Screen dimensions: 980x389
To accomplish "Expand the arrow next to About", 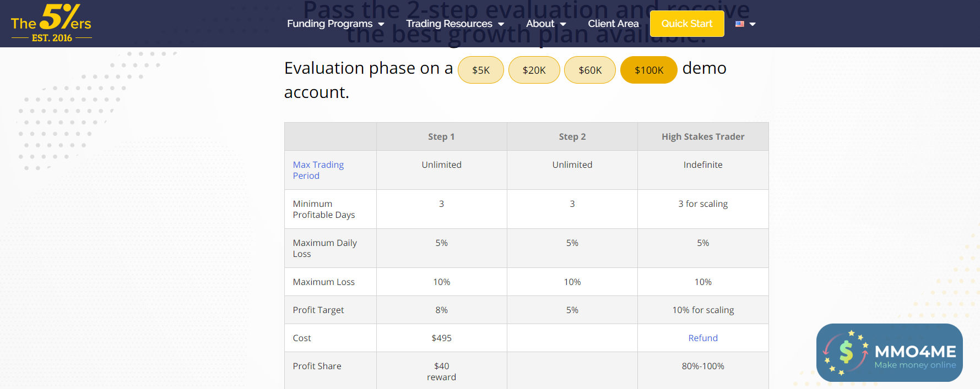I will [563, 24].
